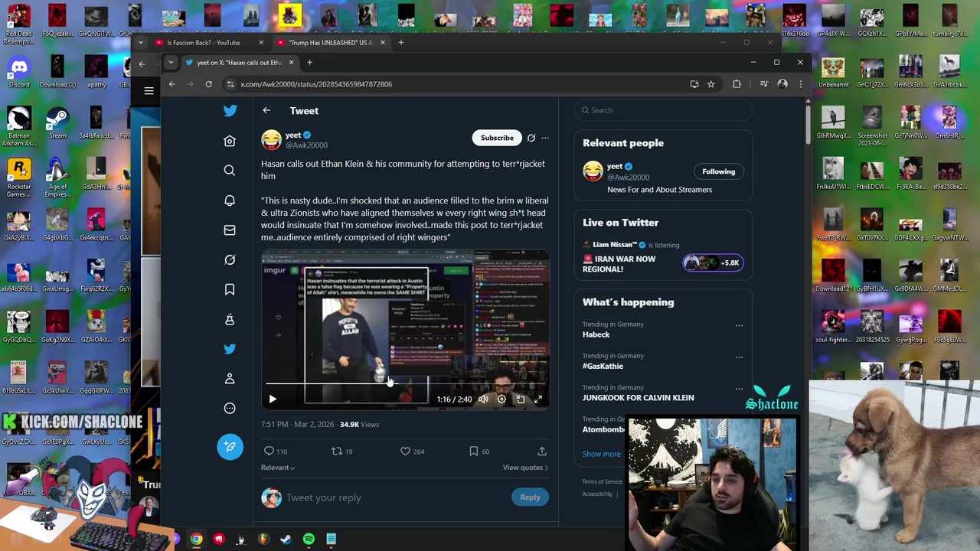The width and height of the screenshot is (980, 551).
Task: Click the retweet icon with 19
Action: pos(336,452)
